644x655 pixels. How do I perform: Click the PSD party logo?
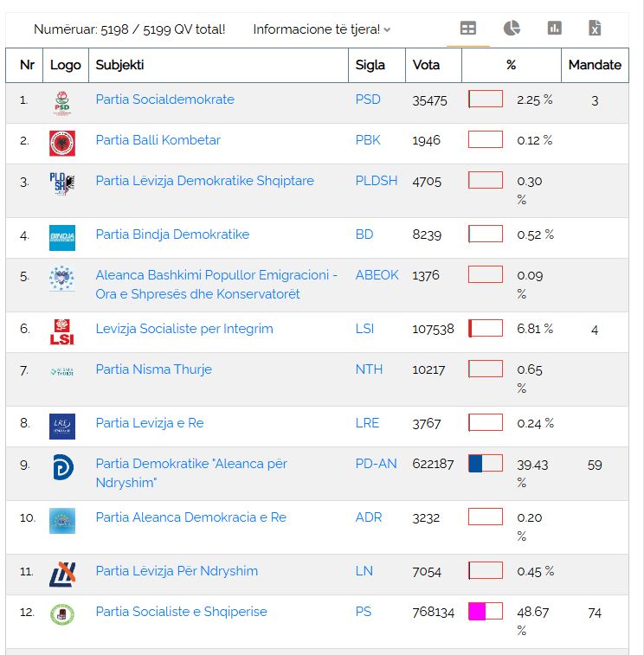pos(61,103)
